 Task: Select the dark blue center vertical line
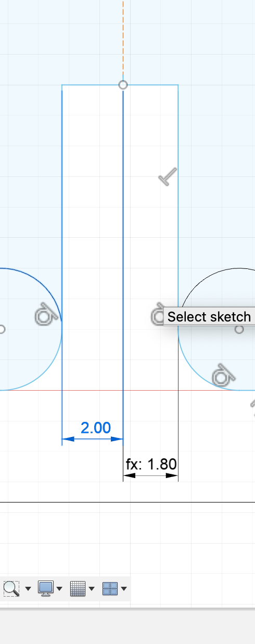pos(123,260)
